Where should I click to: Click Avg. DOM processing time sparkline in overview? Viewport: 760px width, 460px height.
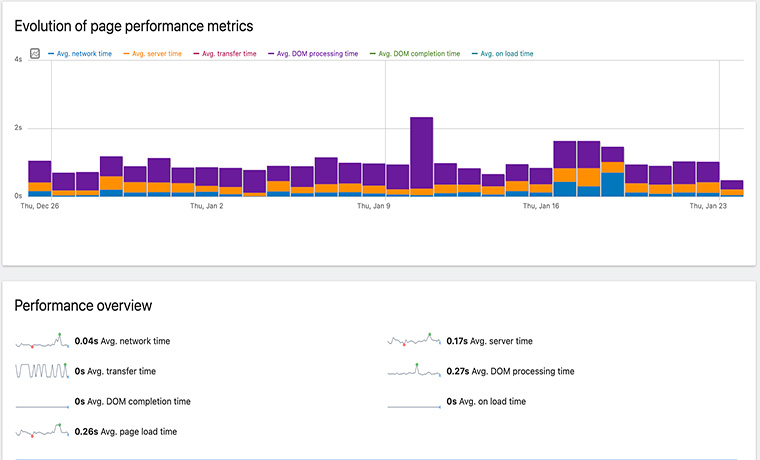414,371
